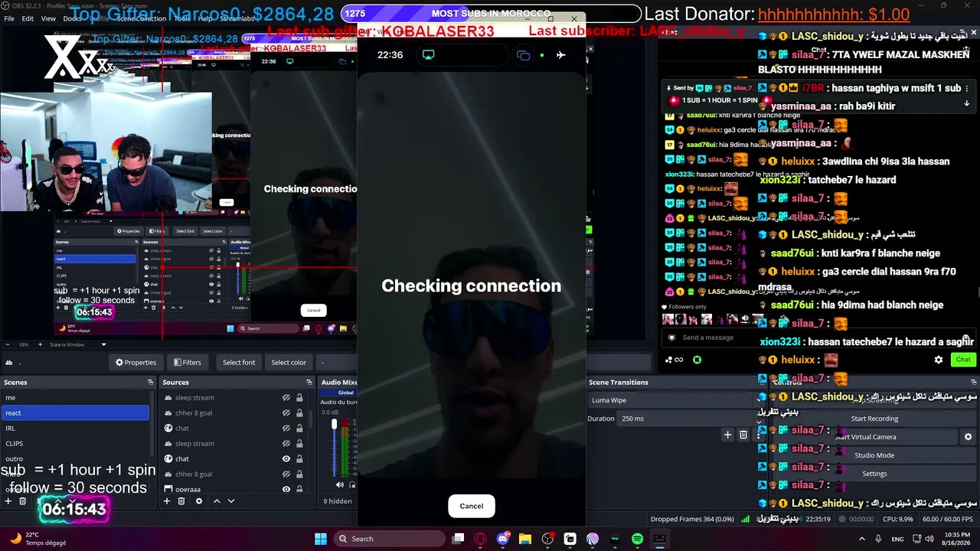
Task: Remove the configurable scene transition
Action: point(743,435)
